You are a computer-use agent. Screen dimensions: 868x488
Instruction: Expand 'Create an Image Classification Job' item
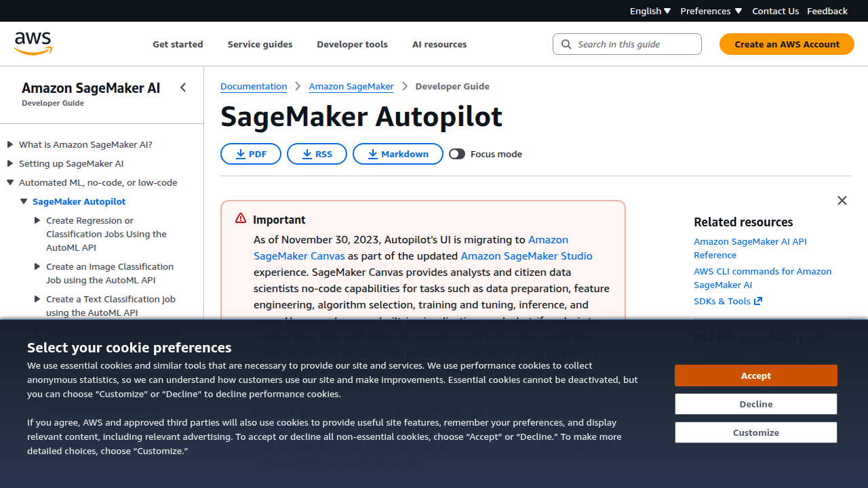(37, 266)
